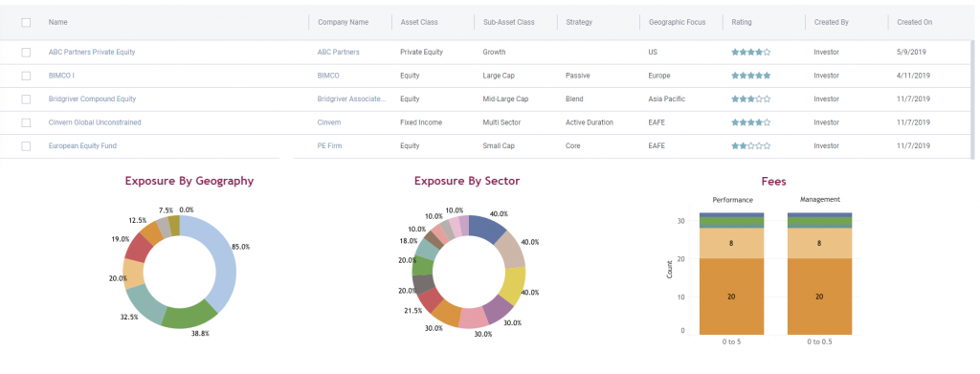Click the star rating of Bridgriver Compound Equity
This screenshot has height=374, width=980.
750,99
